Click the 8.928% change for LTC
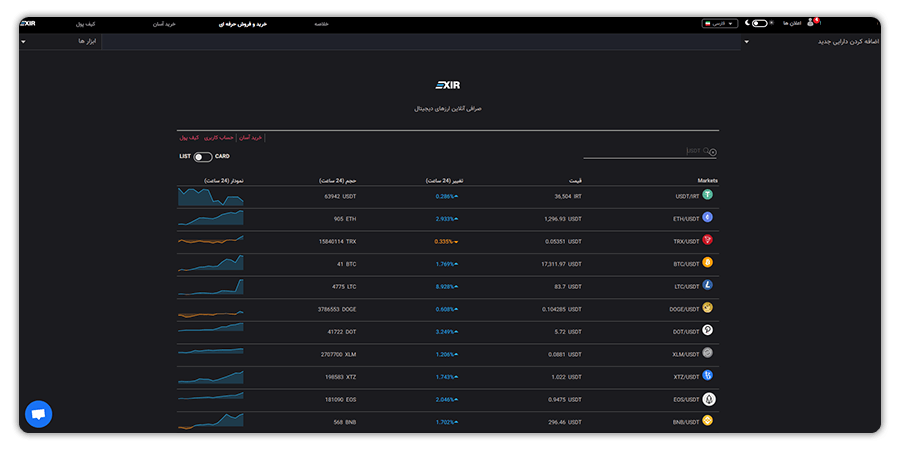The image size is (900, 450). (447, 286)
